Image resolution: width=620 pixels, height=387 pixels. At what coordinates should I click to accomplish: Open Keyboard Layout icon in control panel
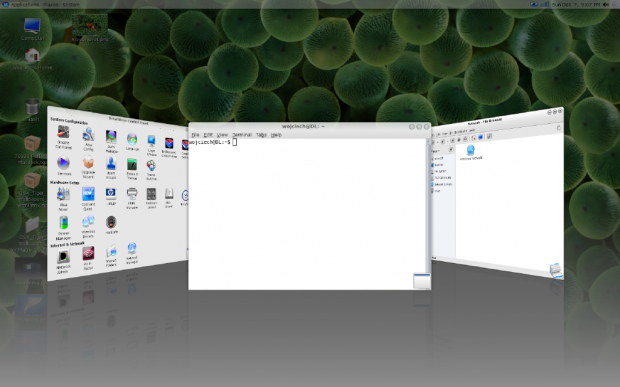click(151, 198)
